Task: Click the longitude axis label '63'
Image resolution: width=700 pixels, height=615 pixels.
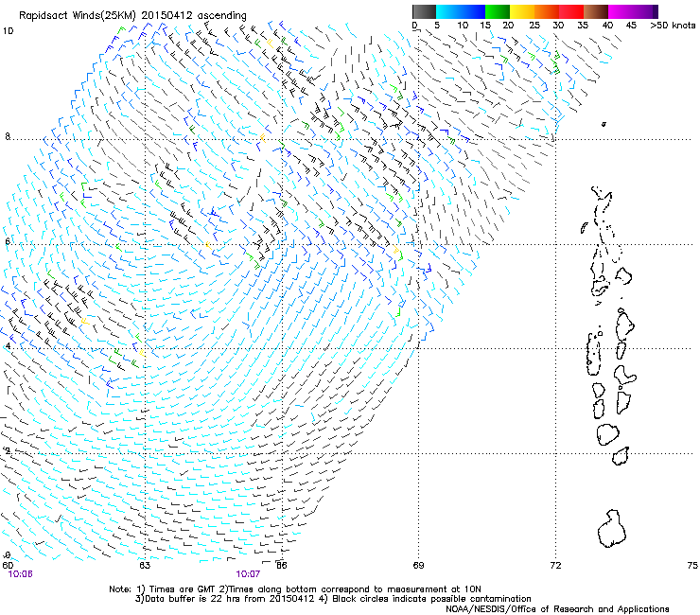Action: click(x=145, y=565)
